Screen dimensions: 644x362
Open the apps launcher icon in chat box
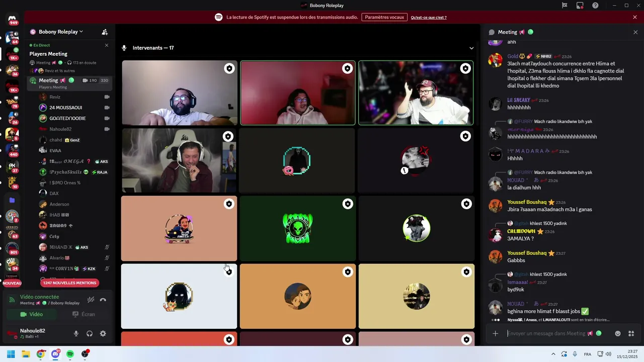tap(631, 333)
